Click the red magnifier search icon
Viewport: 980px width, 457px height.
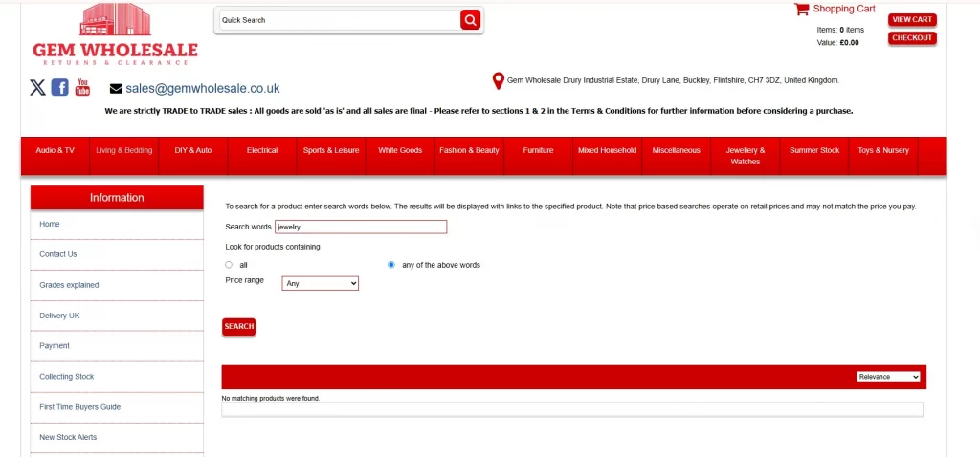(x=470, y=20)
